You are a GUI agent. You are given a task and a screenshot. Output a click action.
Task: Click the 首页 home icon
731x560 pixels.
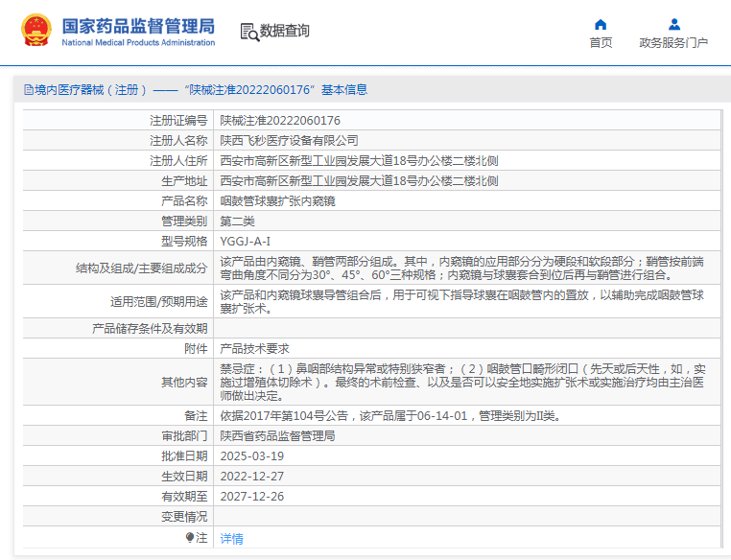click(601, 24)
